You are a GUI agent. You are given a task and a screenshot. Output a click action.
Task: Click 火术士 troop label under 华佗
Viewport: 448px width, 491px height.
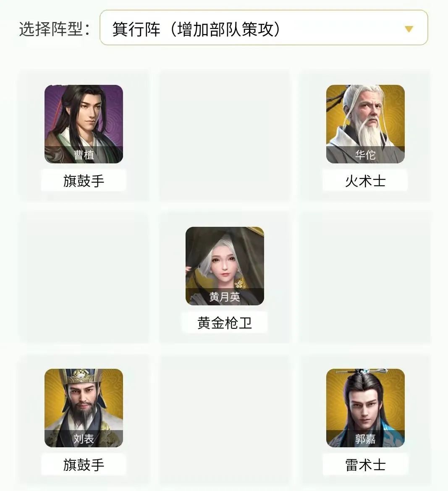365,181
